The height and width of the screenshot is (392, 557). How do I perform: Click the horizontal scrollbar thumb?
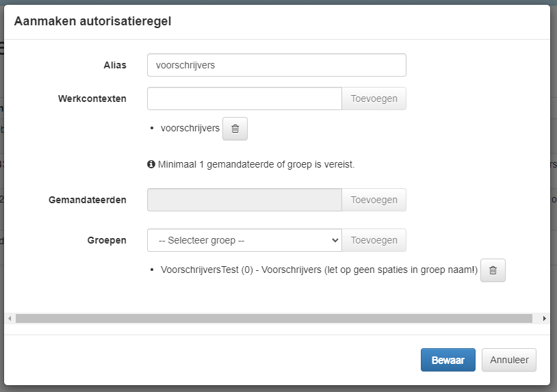[274, 318]
